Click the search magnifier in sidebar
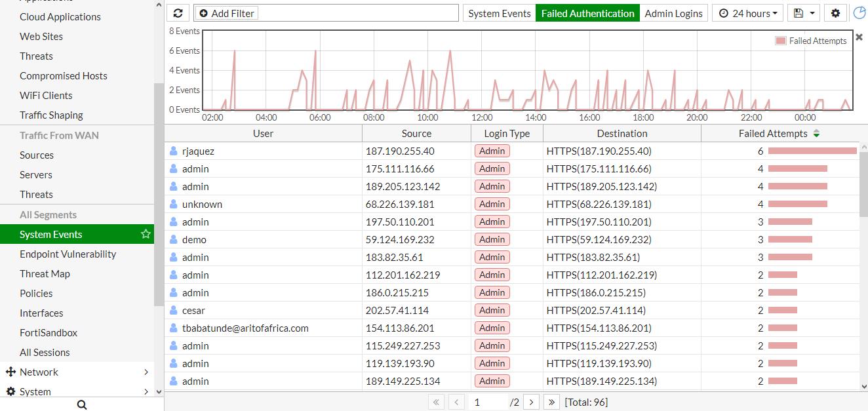The width and height of the screenshot is (868, 411). pos(82,405)
